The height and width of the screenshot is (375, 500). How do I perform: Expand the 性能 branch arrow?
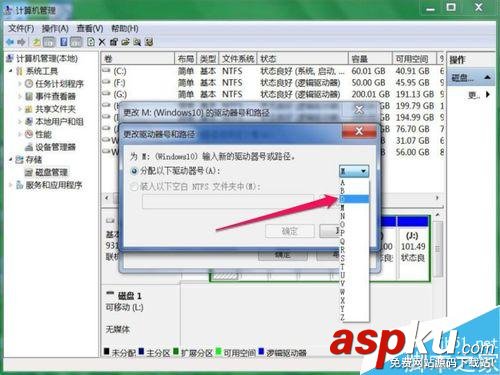pyautogui.click(x=20, y=134)
